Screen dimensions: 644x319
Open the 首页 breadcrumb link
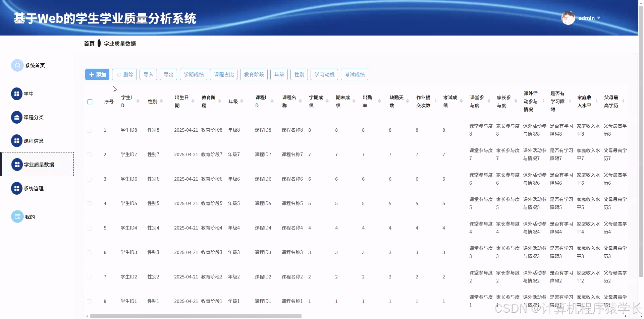[89, 43]
